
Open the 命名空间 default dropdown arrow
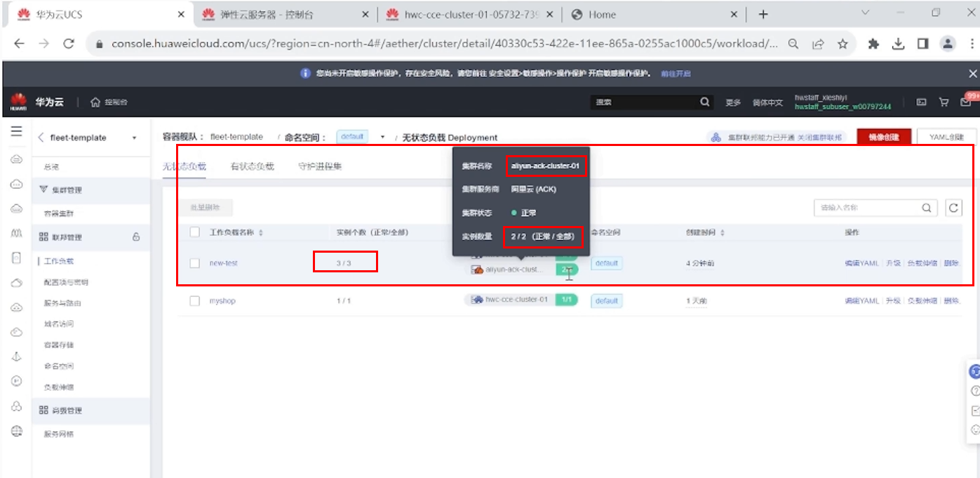[x=382, y=137]
